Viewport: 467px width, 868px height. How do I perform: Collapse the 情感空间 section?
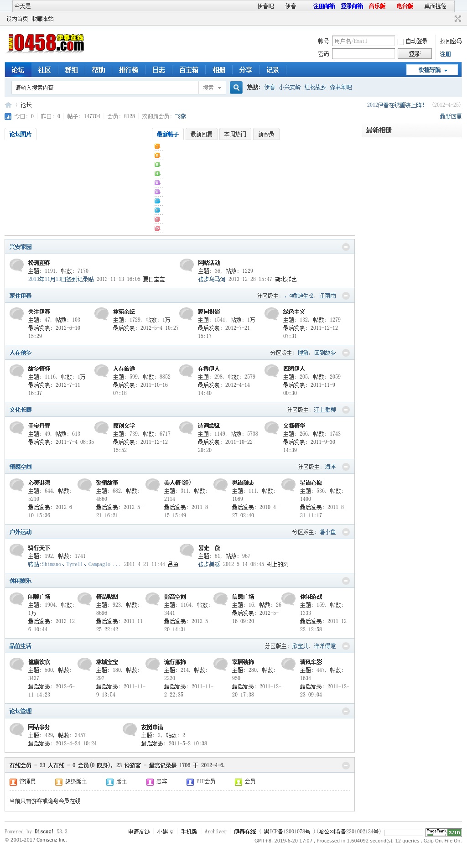[x=346, y=467]
